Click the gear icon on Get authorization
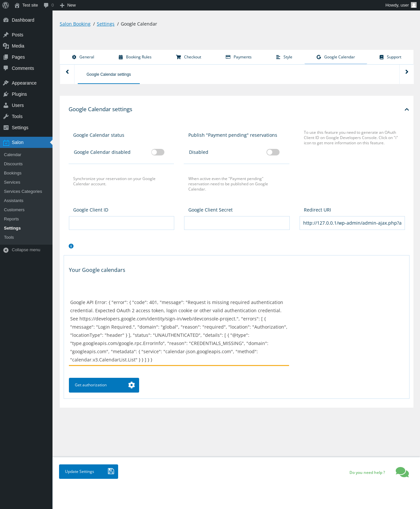420x509 pixels. (x=132, y=385)
